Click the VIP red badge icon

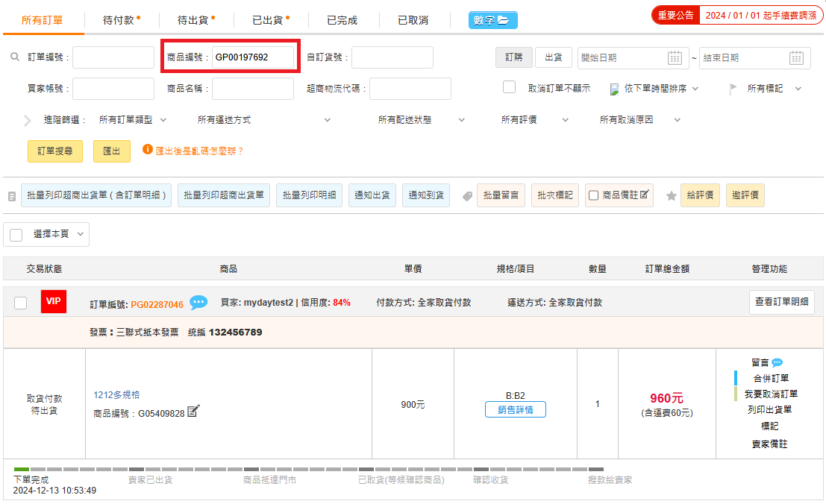(53, 302)
